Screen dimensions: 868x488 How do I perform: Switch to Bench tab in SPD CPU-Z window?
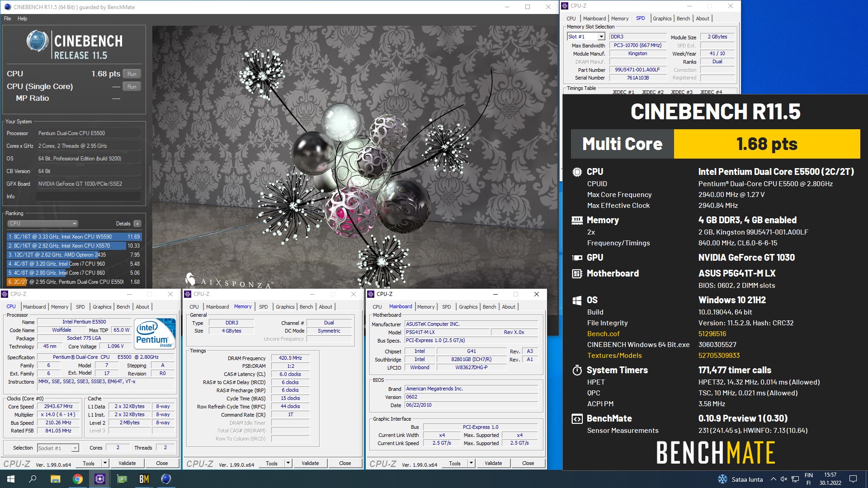coord(683,19)
